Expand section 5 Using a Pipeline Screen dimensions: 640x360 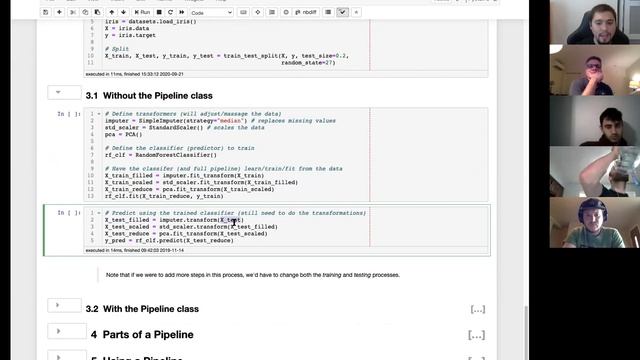(58, 357)
